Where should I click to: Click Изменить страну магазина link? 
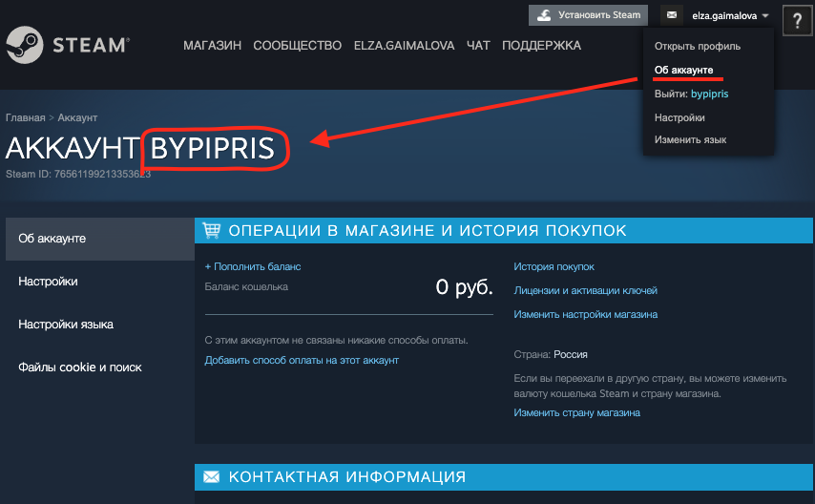click(x=576, y=412)
